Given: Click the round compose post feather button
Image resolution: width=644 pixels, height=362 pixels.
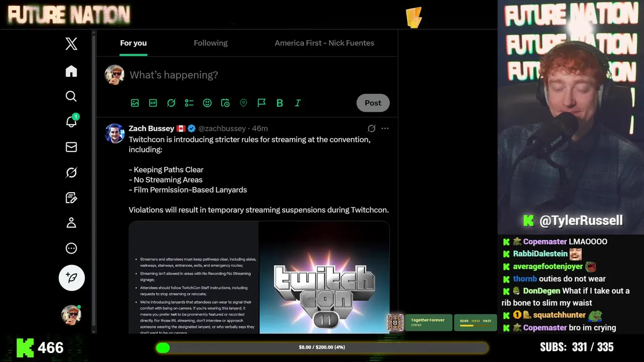Looking at the screenshot, I should tap(71, 278).
